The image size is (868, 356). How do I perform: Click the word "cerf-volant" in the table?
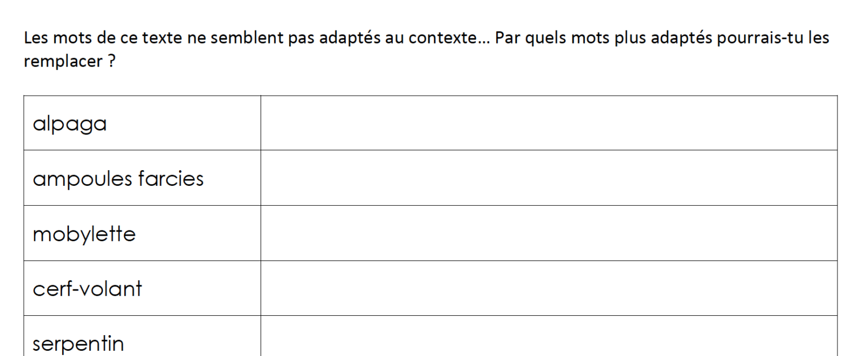[87, 288]
